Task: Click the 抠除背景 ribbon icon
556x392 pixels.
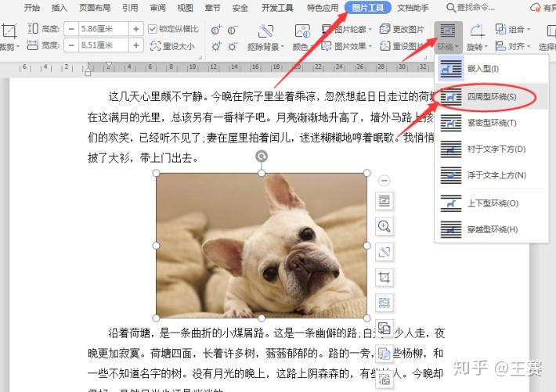Action: [x=265, y=31]
